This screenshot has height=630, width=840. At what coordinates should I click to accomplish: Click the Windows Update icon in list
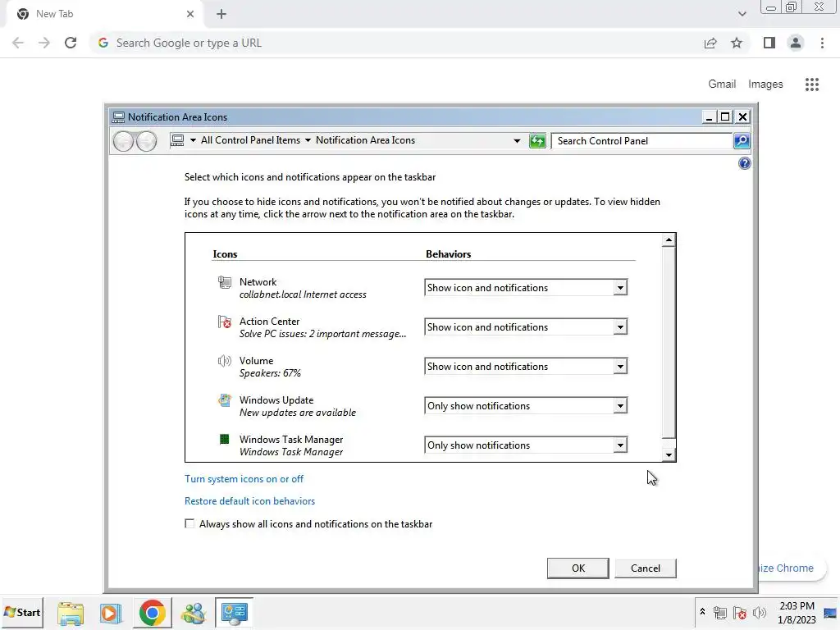tap(225, 400)
